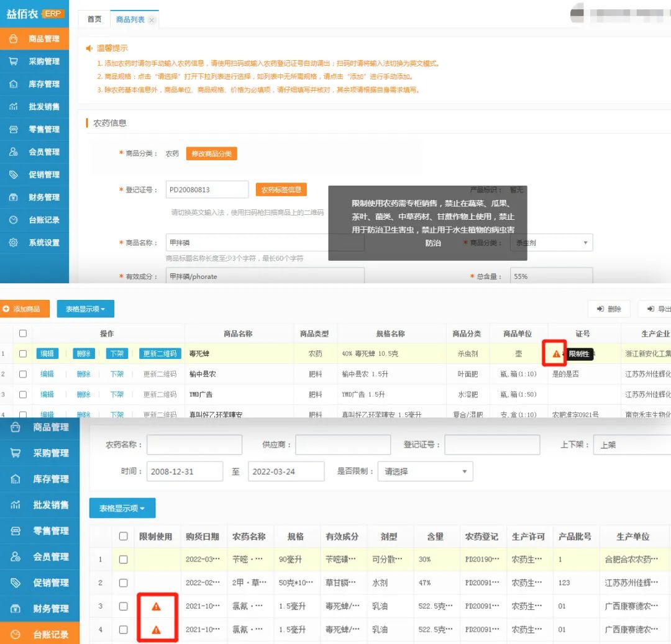Open the 是否限制 请选择 dropdown
The image size is (671, 644).
point(425,471)
